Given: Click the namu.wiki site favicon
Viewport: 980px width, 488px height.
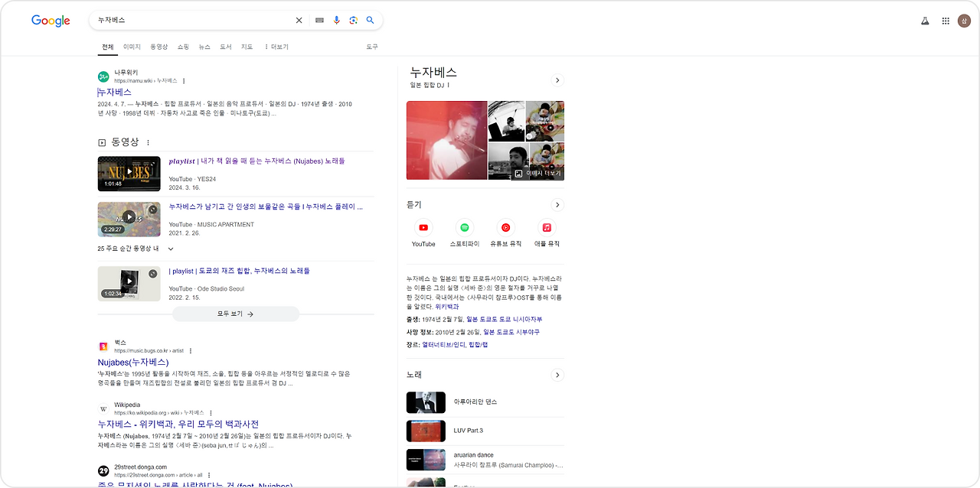Looking at the screenshot, I should tap(103, 76).
